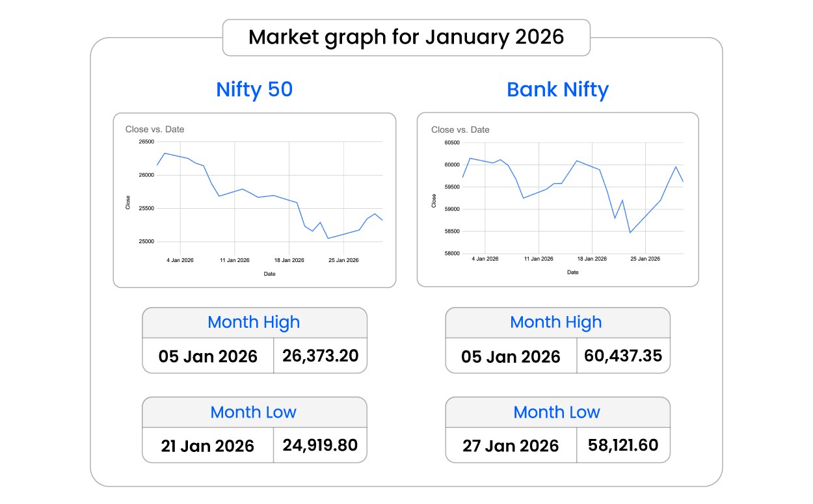Click the 18 Jan 2026 label on the Nifty 50 chart
813x504 pixels.
pos(289,260)
